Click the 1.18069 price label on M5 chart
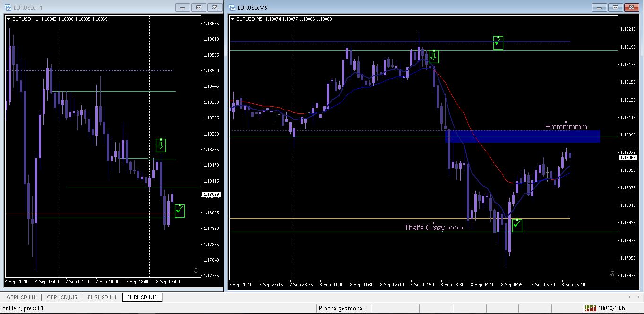This screenshot has width=644, height=314. point(627,158)
